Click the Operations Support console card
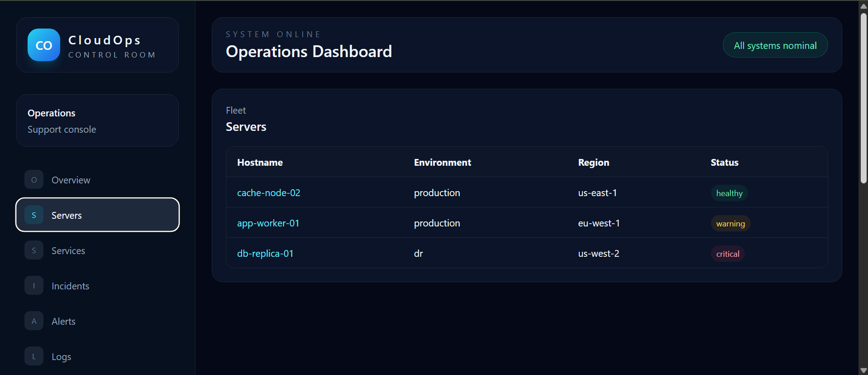868x375 pixels. (x=97, y=120)
